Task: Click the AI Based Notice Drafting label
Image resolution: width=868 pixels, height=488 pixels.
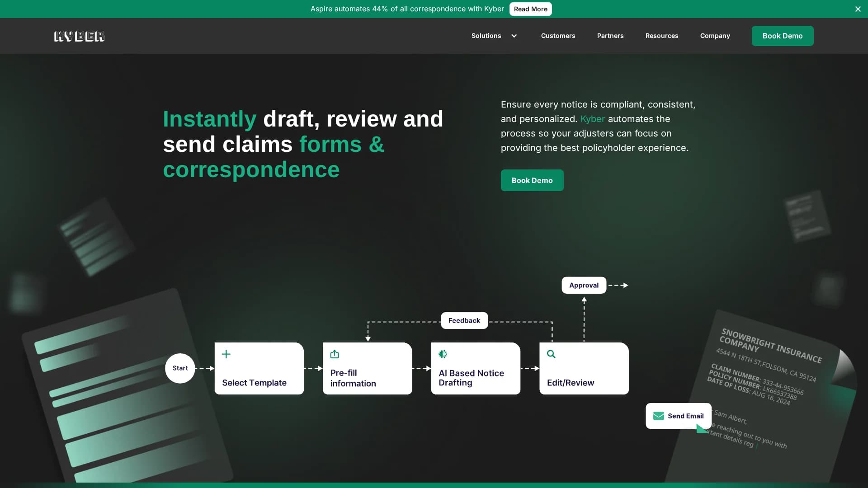Action: tap(471, 378)
